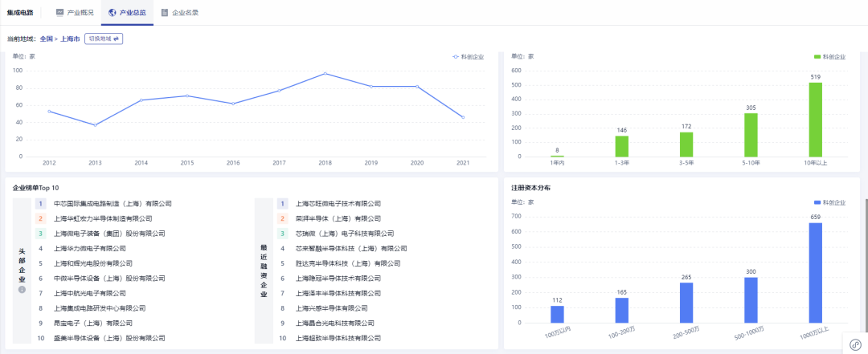The width and height of the screenshot is (868, 354).
Task: Switch to the 企业名录 tab
Action: (x=180, y=13)
